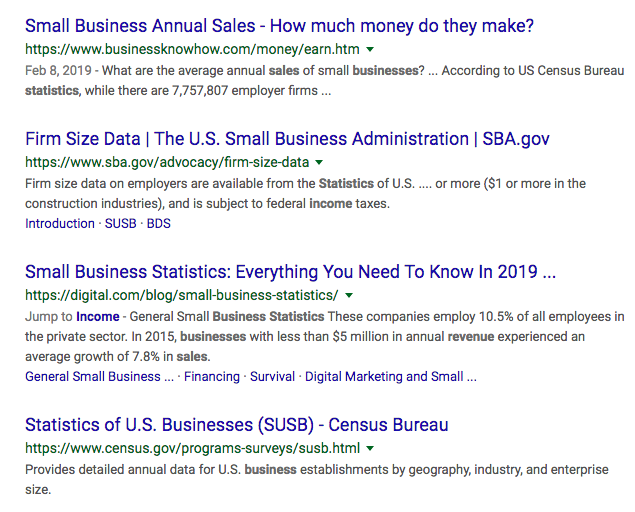Open the Survival sitelink

[x=272, y=377]
